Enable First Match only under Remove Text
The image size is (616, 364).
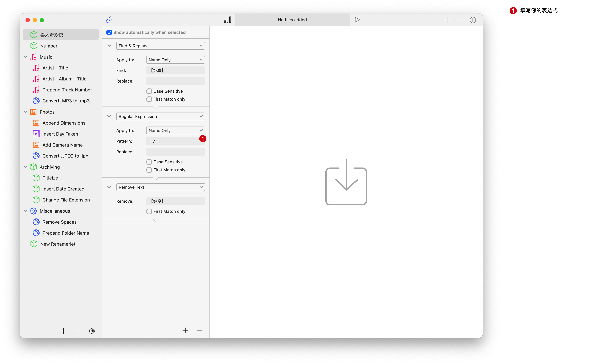coord(149,211)
